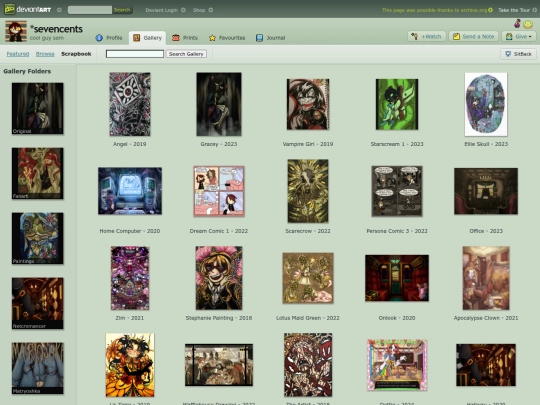Image resolution: width=540 pixels, height=405 pixels.
Task: Switch to the Gallery tab
Action: [x=148, y=38]
